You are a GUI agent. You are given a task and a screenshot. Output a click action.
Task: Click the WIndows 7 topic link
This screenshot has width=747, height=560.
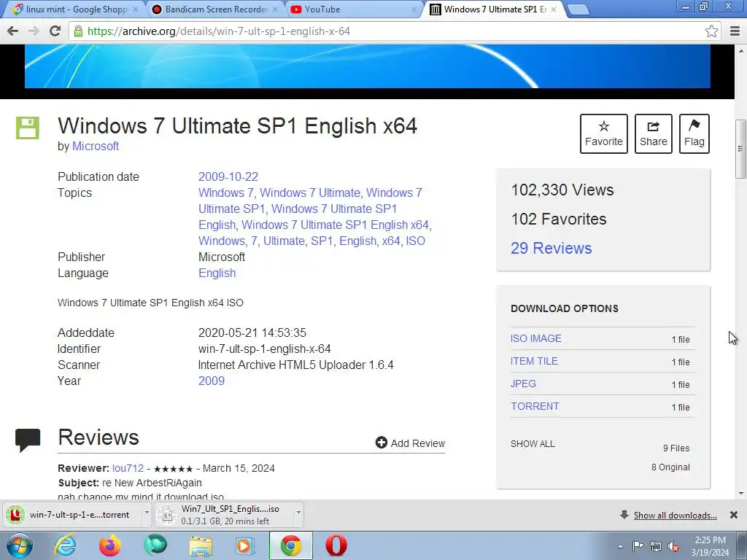[226, 192]
